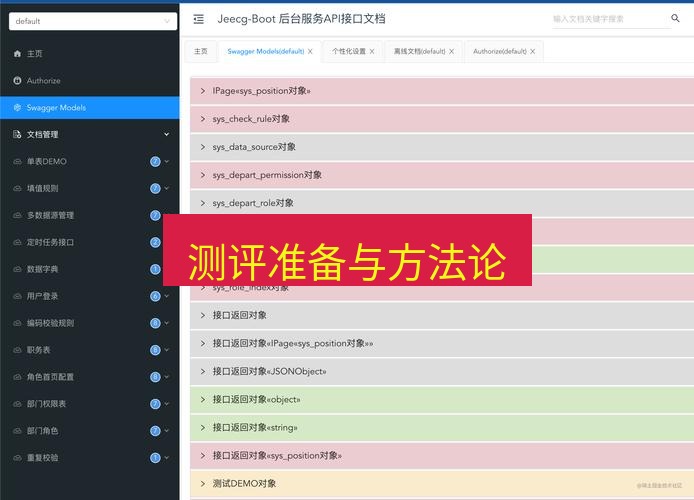The image size is (694, 500).
Task: Open the 定时任务接口 API group
Action: (x=89, y=242)
